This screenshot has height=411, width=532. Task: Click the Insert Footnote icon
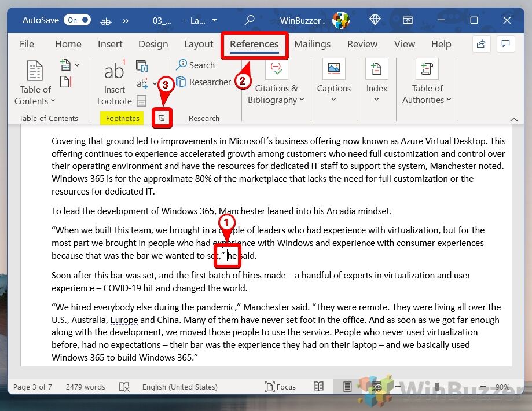[114, 71]
